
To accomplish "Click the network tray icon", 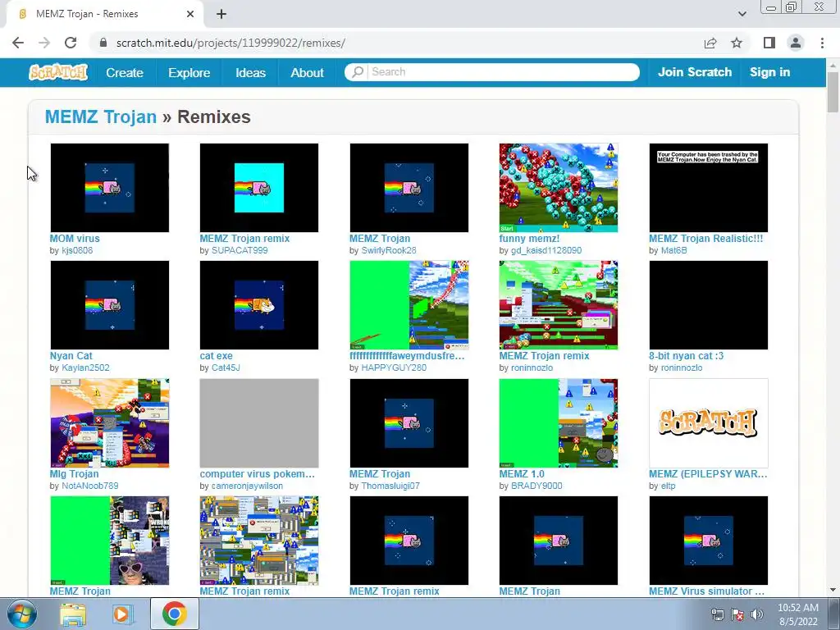I will (x=717, y=614).
